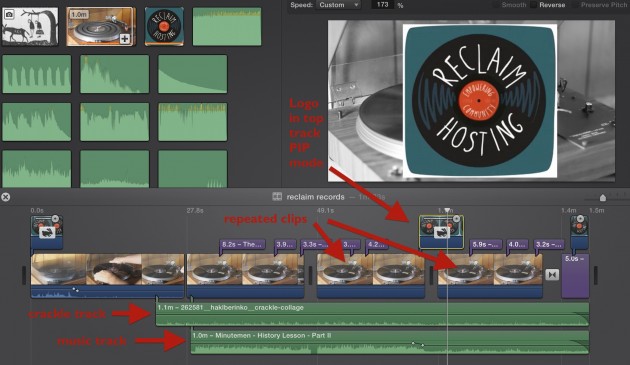The image size is (630, 365).
Task: Click the speed percentage field showing 173
Action: click(382, 4)
